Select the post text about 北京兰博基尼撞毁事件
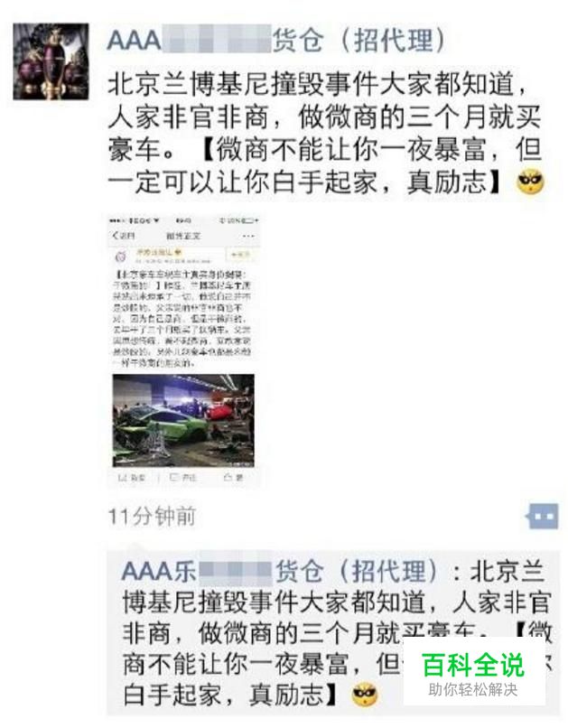 point(325,134)
